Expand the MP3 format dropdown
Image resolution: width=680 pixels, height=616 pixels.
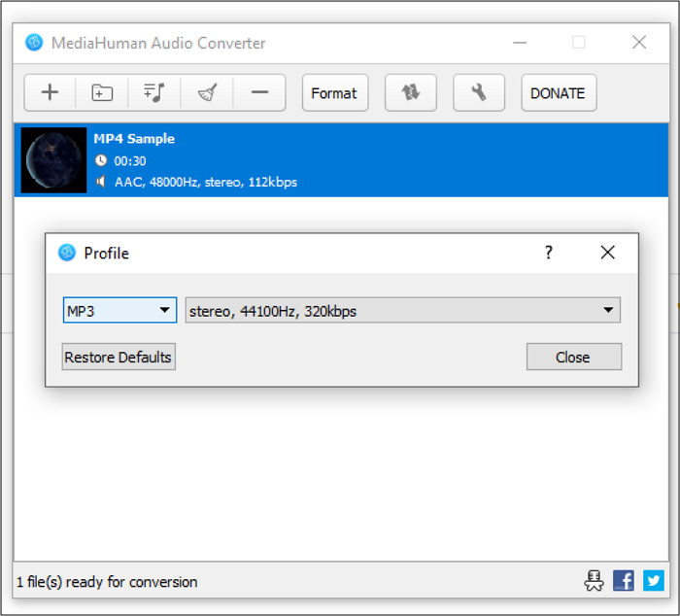(119, 311)
